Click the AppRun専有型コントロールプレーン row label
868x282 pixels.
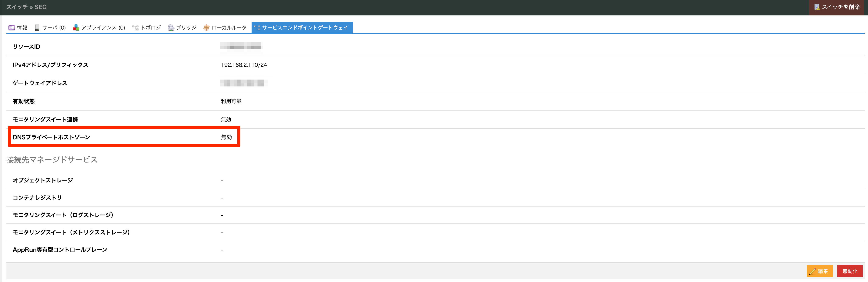(60, 250)
